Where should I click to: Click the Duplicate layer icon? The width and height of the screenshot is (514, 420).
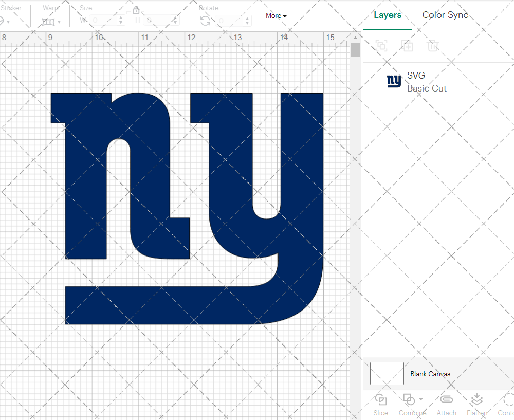(407, 46)
